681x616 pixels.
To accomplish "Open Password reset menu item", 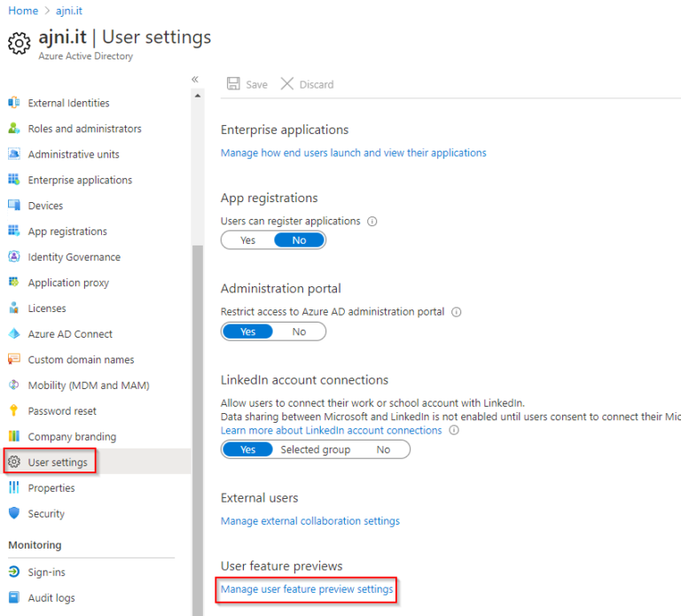I will [62, 410].
